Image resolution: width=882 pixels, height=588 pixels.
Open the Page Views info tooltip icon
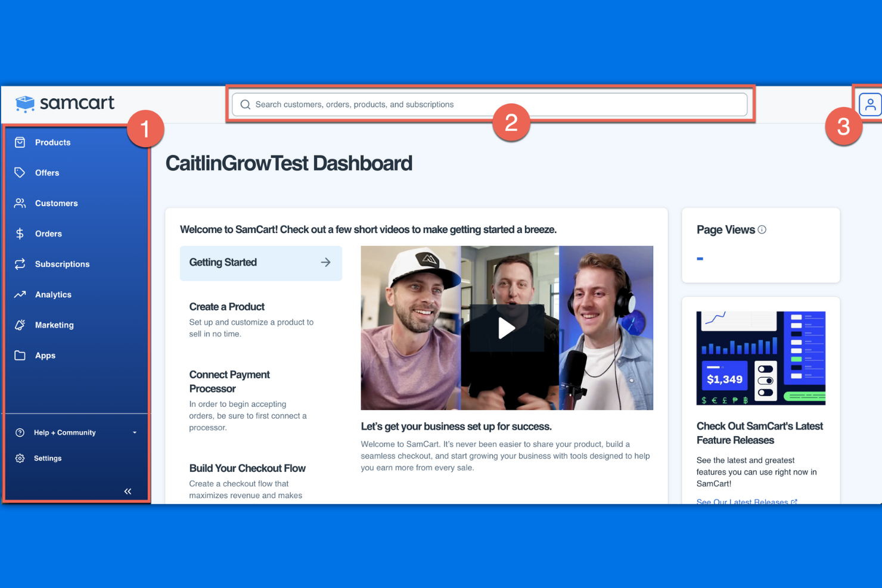click(763, 229)
